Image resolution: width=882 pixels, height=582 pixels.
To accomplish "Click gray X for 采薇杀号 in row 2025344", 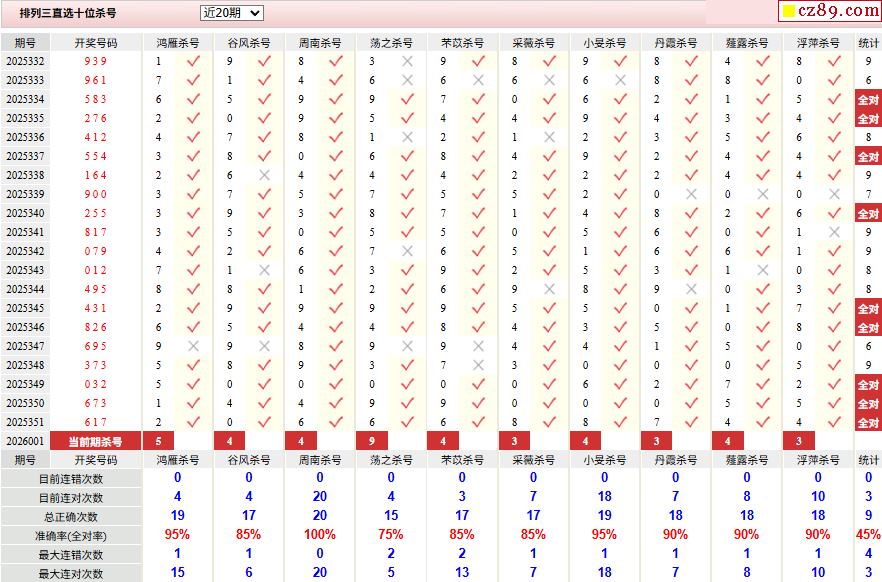I will point(549,289).
